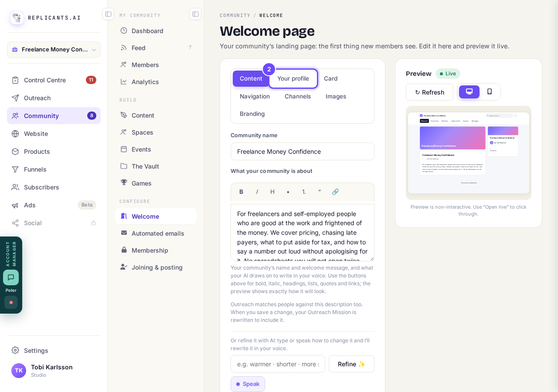Click the Bold formatting button
The image size is (558, 392).
pyautogui.click(x=241, y=192)
